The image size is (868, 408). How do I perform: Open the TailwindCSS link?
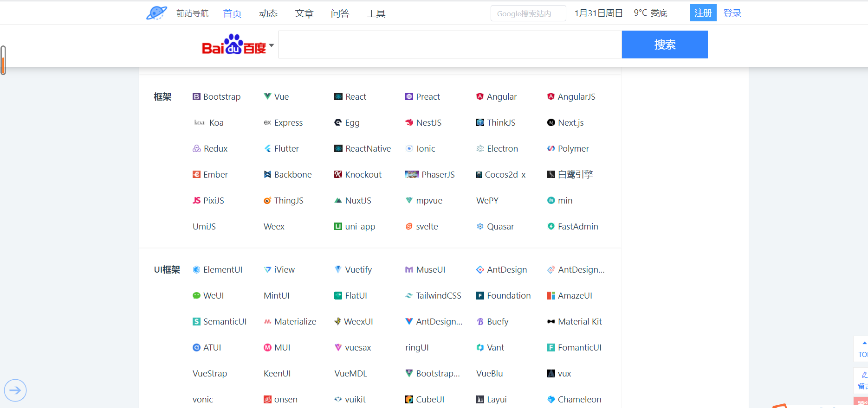coord(433,295)
